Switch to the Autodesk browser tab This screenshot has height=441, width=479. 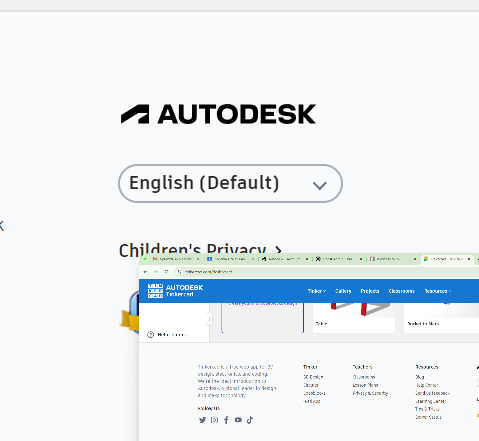(285, 259)
